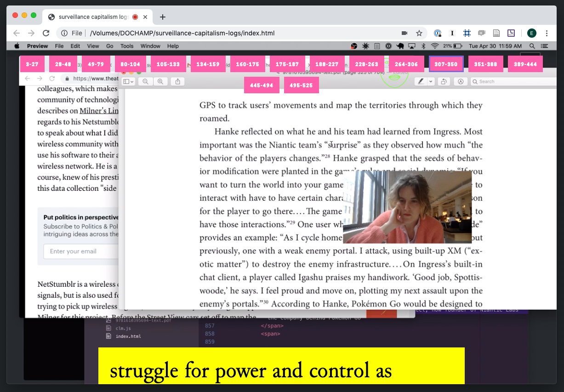Jump to pages 351-388
The width and height of the screenshot is (564, 392).
tap(485, 64)
